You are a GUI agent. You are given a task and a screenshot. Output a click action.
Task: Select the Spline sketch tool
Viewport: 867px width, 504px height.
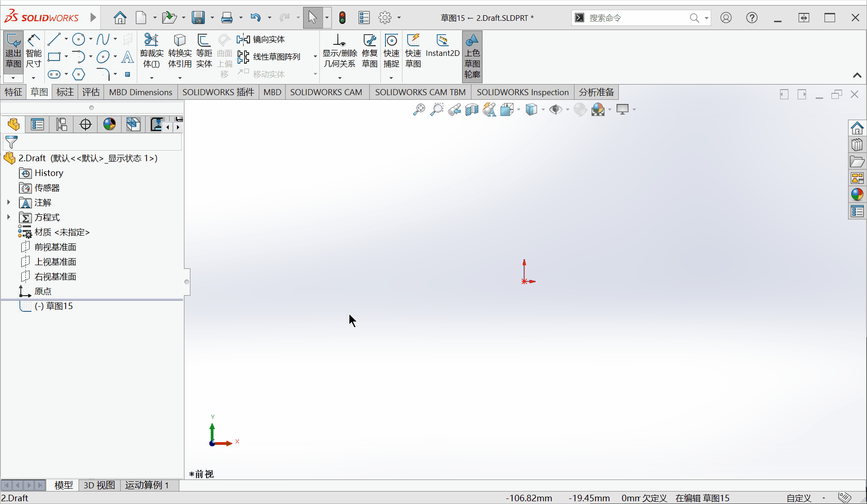pos(103,40)
